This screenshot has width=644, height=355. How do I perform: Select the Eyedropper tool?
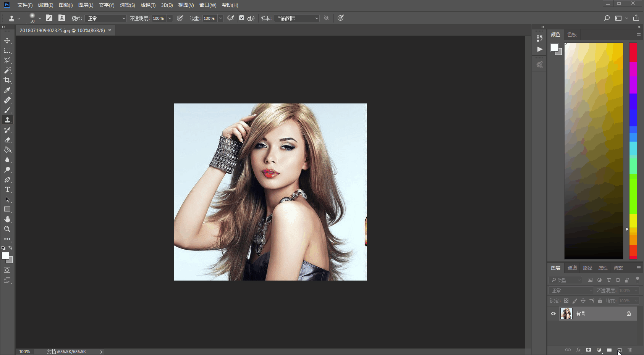coord(7,90)
